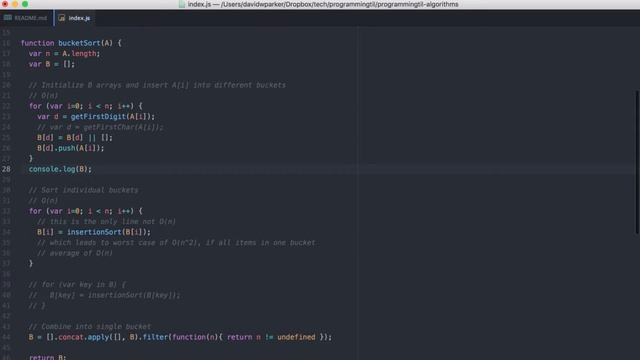This screenshot has width=640, height=360.
Task: Click the line 'return B;'
Action: click(x=47, y=357)
